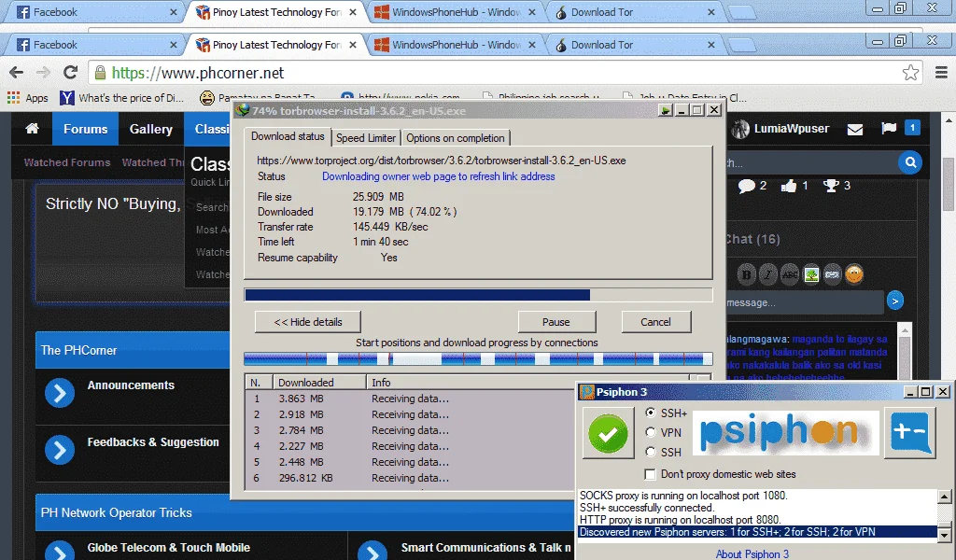
Task: Click Feedbacks & Suggestion blue chevron icon
Action: coord(60,450)
